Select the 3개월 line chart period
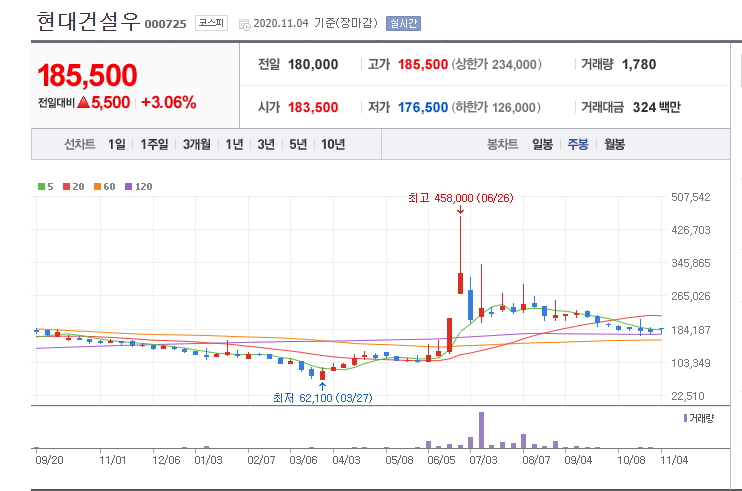 [x=196, y=144]
